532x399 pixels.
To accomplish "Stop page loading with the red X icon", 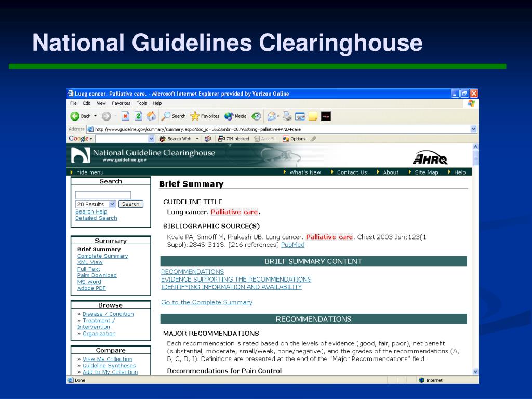I will coord(126,116).
